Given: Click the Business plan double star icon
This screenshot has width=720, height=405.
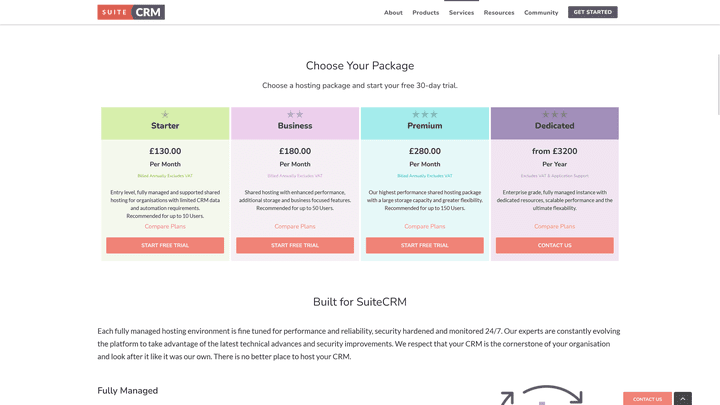Looking at the screenshot, I should coord(295,115).
